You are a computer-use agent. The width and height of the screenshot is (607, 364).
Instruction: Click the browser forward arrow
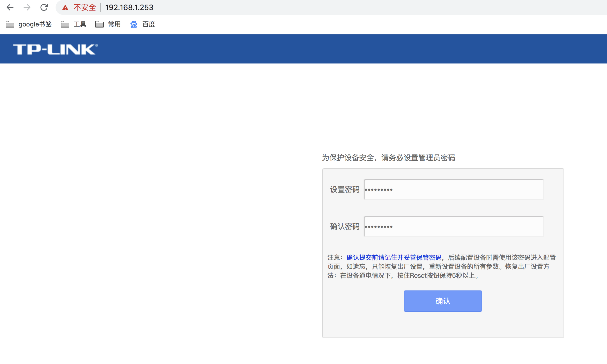click(27, 7)
